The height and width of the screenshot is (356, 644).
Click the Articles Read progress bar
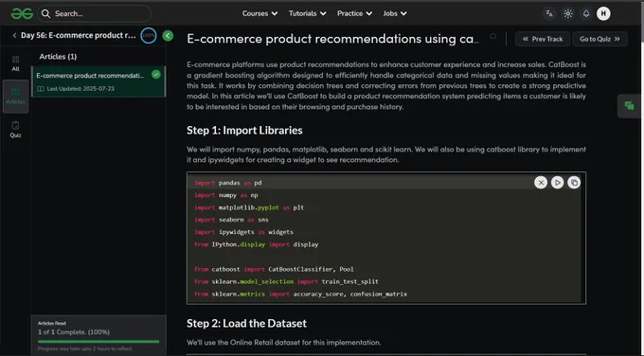coord(98,341)
